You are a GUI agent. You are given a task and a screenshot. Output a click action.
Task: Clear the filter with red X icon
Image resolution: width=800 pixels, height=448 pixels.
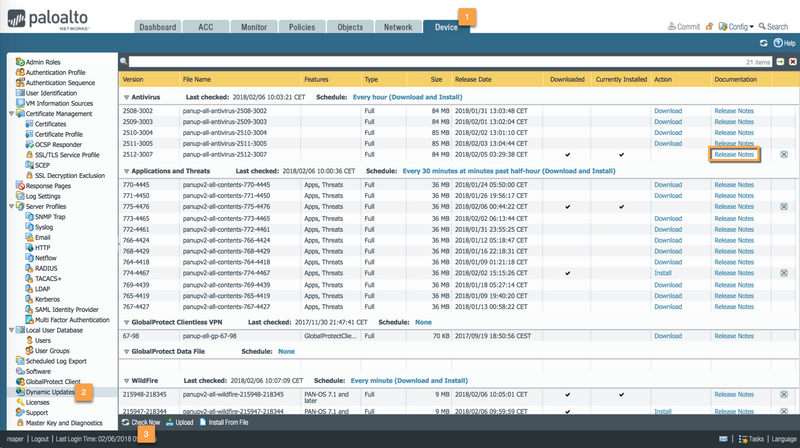(x=792, y=62)
